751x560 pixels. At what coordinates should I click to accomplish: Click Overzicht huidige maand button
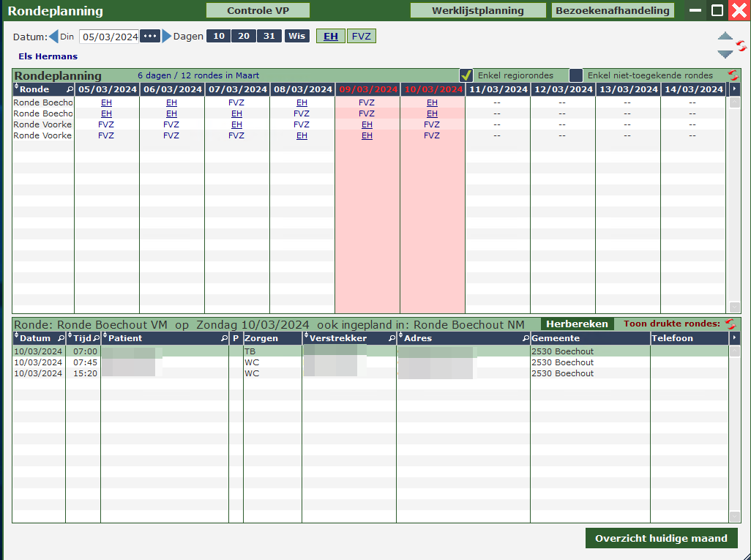point(661,538)
